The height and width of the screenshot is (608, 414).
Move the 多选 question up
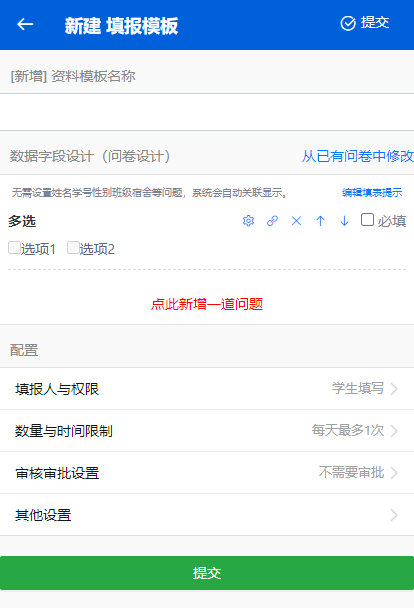pos(320,221)
